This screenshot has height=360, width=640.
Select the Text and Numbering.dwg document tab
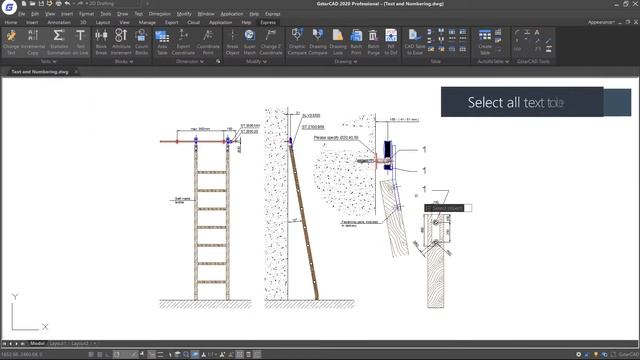[40, 72]
